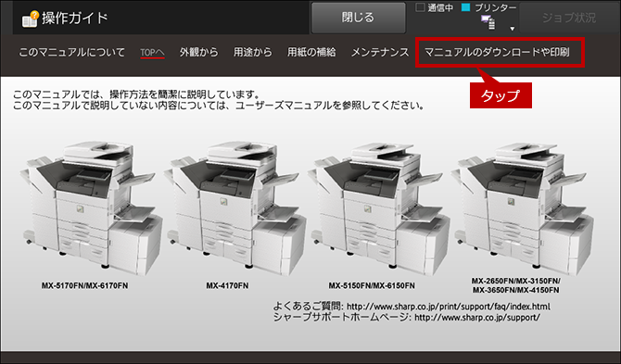621x364 pixels.
Task: Click the MX-5170FN/MX-6170FN model label
Action: click(84, 285)
